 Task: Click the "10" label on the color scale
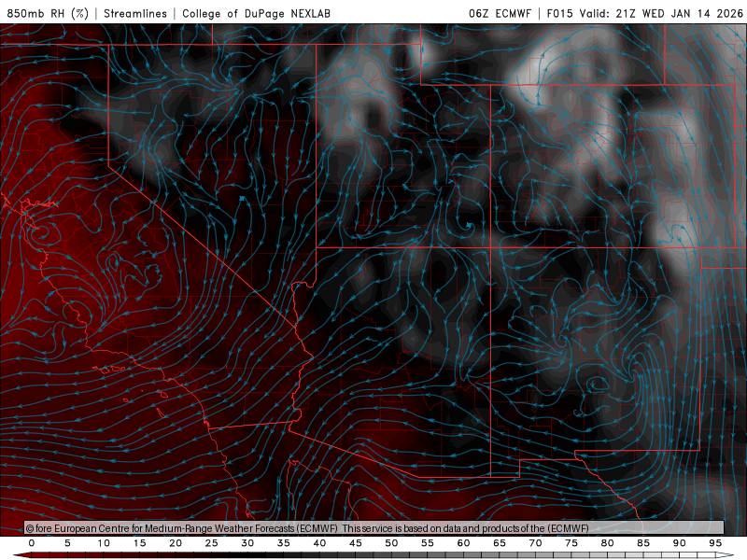(x=104, y=543)
